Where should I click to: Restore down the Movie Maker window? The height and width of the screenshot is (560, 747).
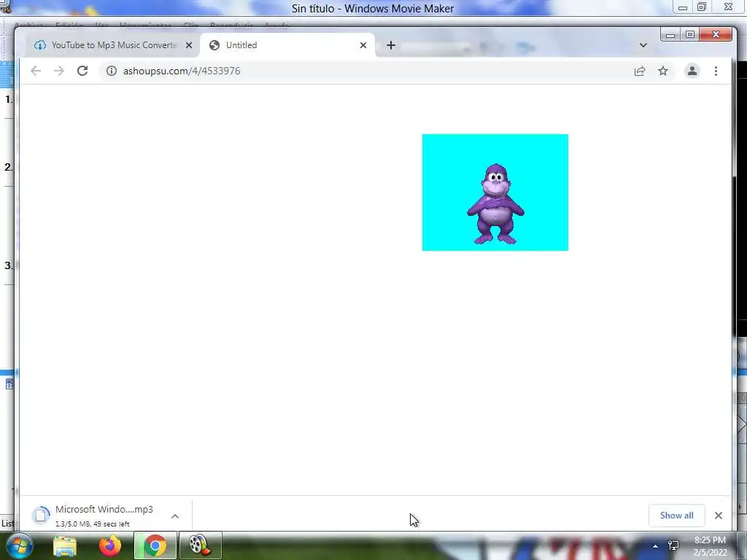tap(702, 7)
